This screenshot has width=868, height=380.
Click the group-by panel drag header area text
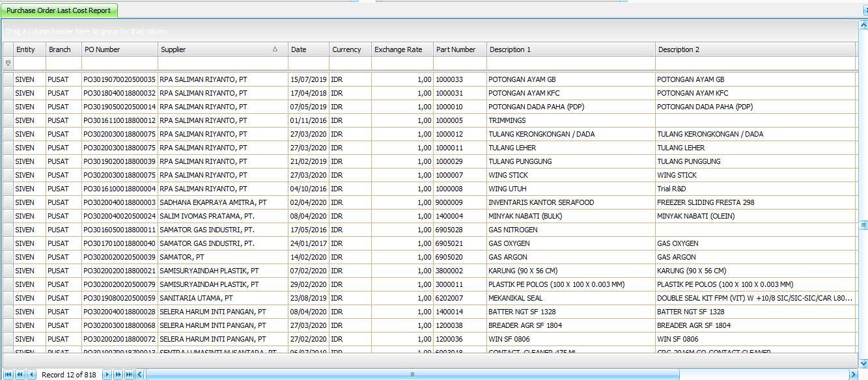click(86, 31)
